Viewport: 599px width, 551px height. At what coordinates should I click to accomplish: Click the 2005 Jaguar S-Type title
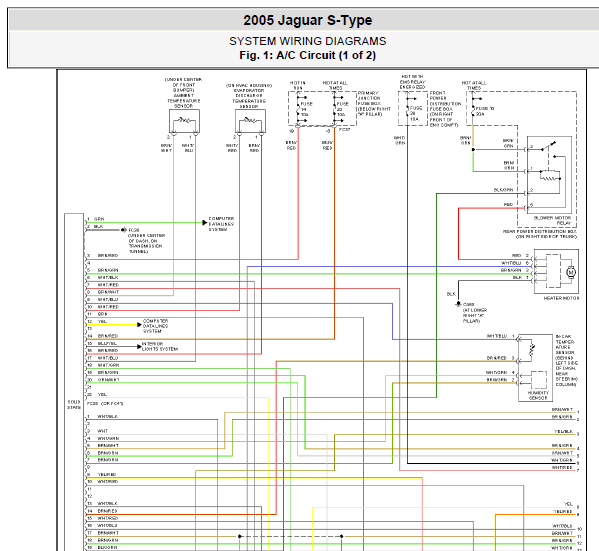[x=308, y=20]
